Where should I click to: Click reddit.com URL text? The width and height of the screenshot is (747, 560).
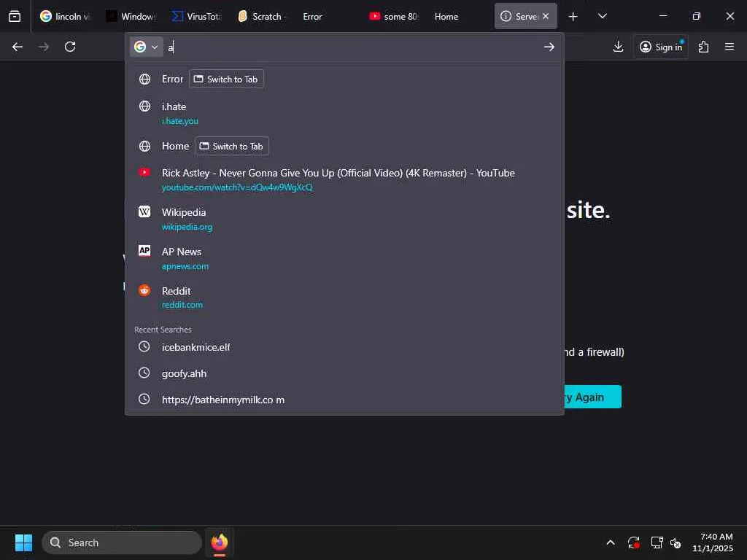point(182,305)
